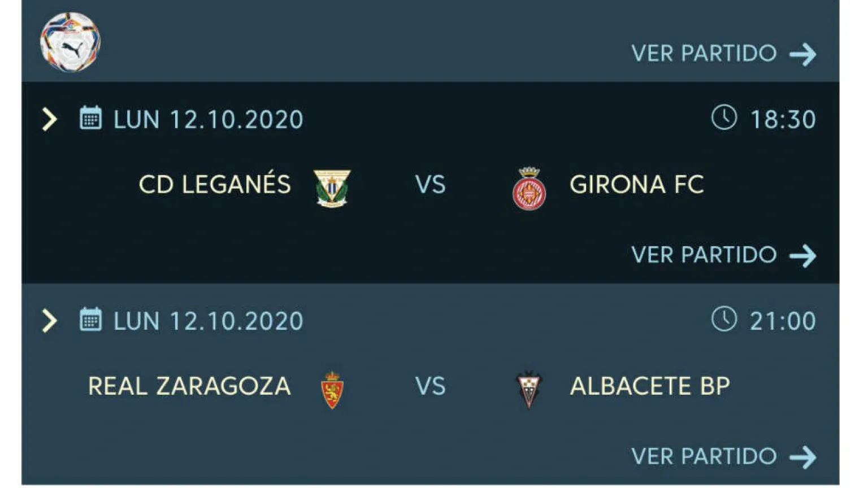Screen dimensions: 868x488
Task: Open topmost VER PARTIDO link
Action: pos(704,54)
